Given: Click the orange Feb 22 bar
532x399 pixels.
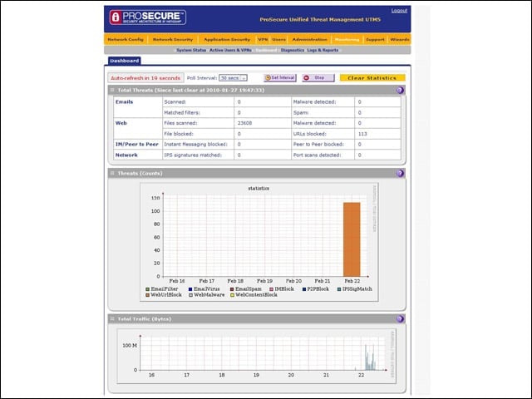Looking at the screenshot, I should [x=352, y=239].
